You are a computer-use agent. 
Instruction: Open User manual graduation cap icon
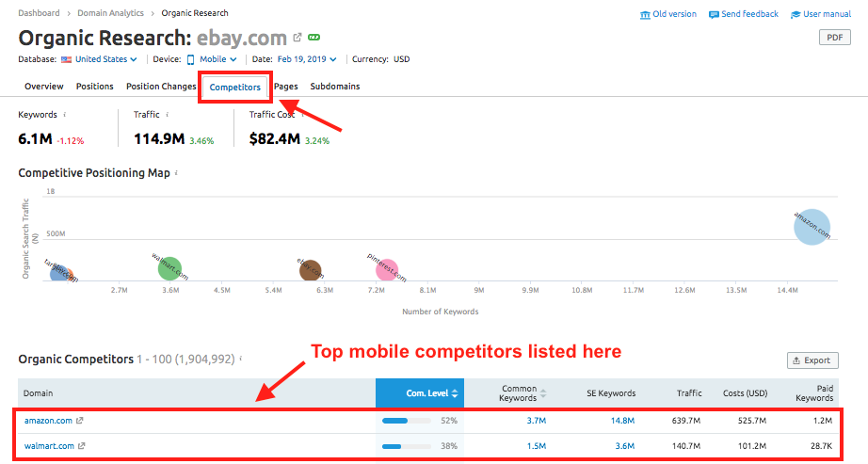[x=796, y=14]
